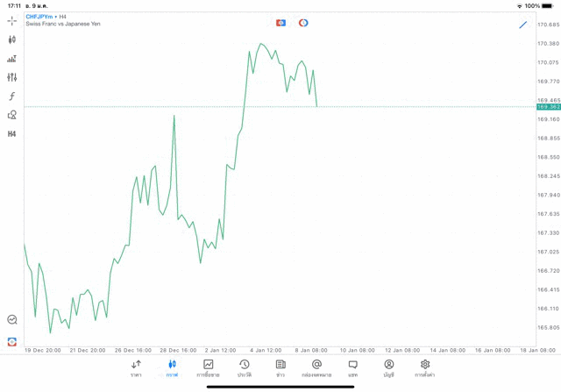Switch to the quotes tab

pyautogui.click(x=136, y=367)
